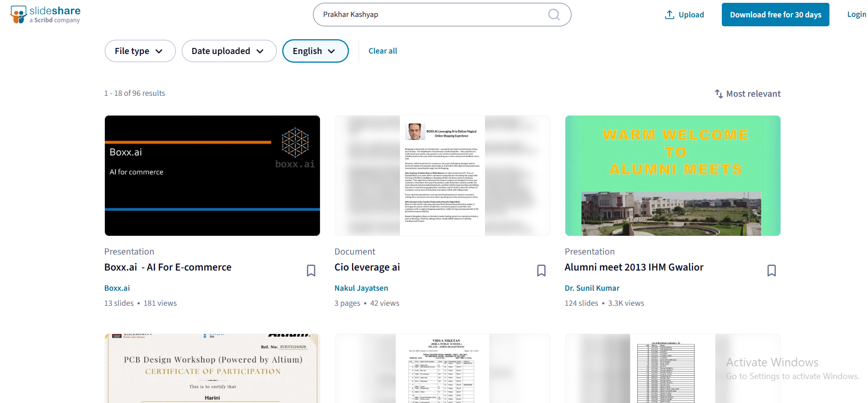Screen dimensions: 868x403
Task: Open the Cio leverage ai document thumbnail
Action: [443, 176]
